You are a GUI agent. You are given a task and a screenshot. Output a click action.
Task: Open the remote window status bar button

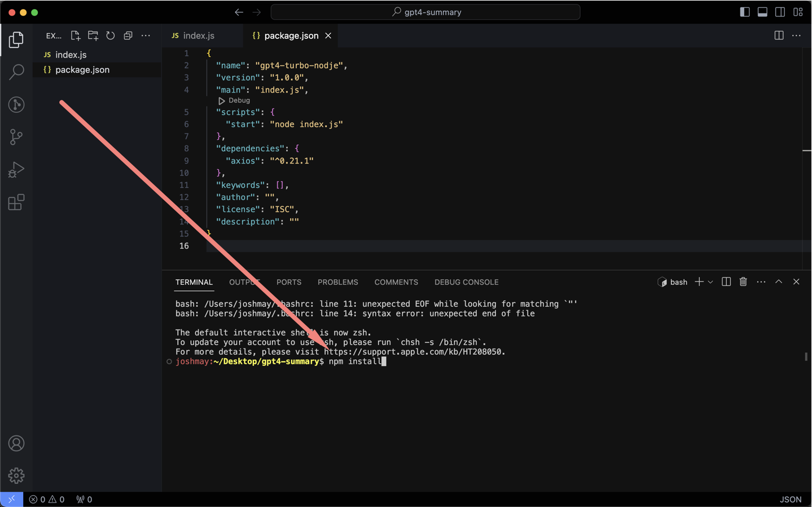11,499
